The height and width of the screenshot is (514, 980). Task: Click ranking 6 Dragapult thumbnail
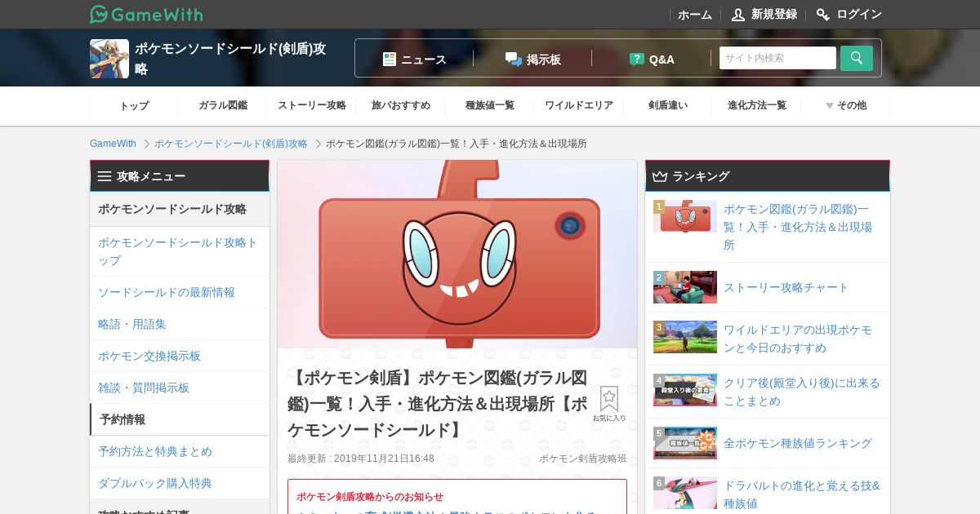[685, 493]
